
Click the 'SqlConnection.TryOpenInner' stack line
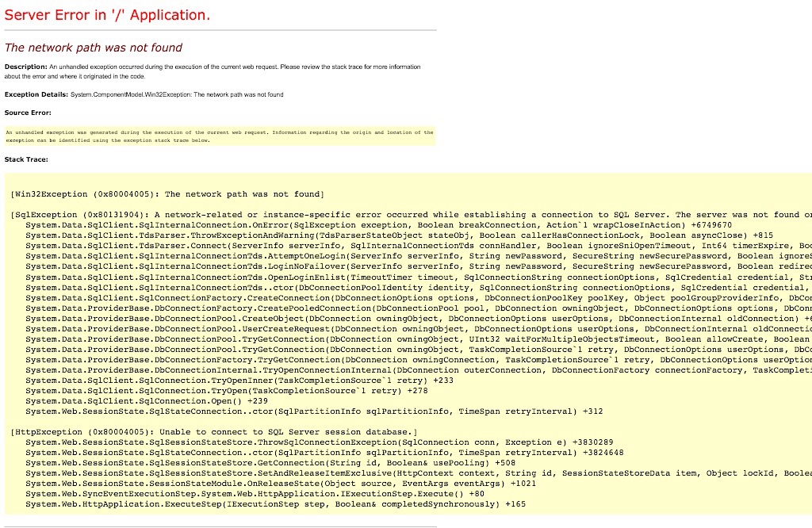[239, 381]
